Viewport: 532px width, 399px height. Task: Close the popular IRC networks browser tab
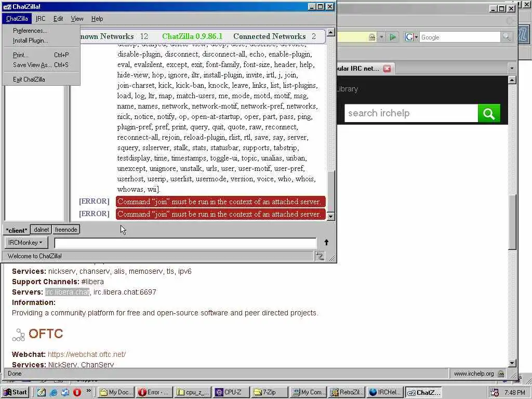[387, 69]
